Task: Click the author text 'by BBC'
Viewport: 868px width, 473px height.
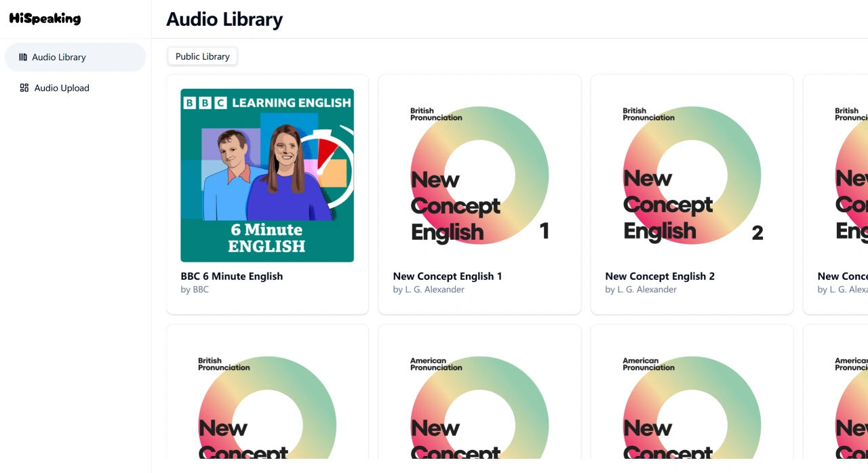Action: 195,289
